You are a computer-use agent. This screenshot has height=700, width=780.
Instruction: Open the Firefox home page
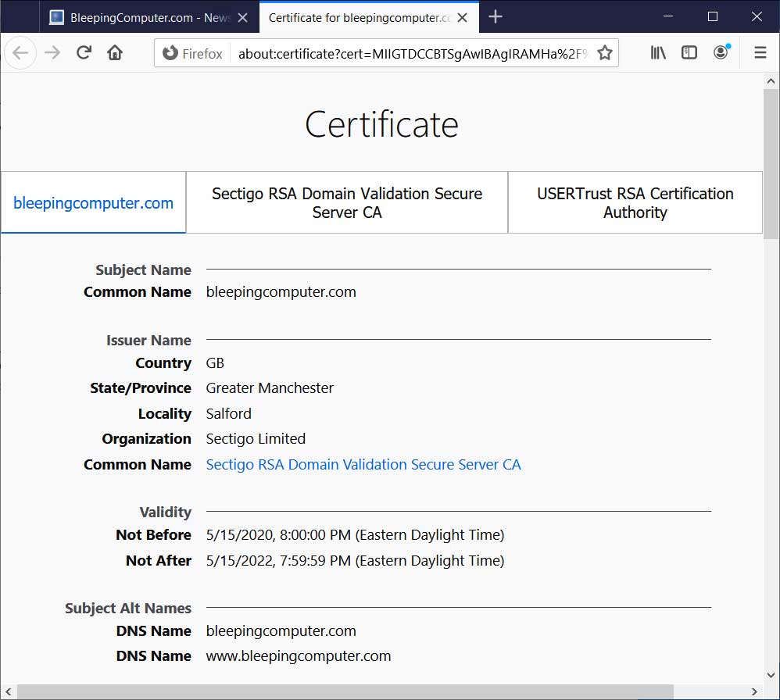pyautogui.click(x=115, y=52)
